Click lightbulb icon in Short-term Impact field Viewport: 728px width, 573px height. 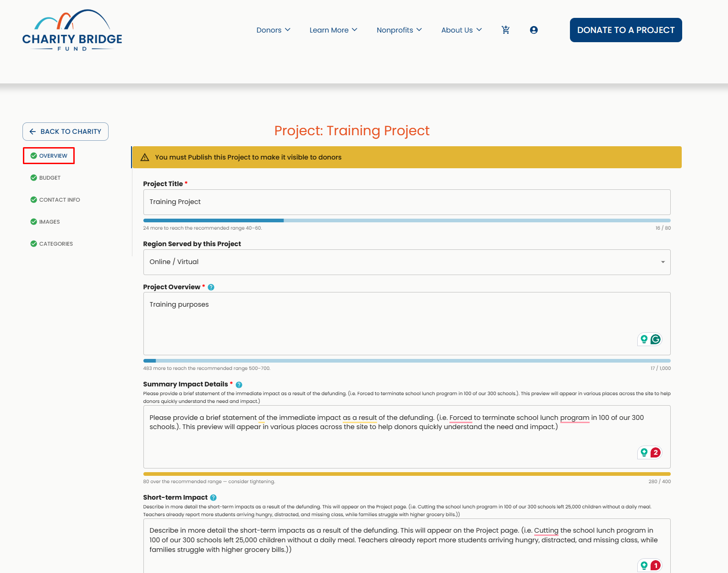point(644,565)
